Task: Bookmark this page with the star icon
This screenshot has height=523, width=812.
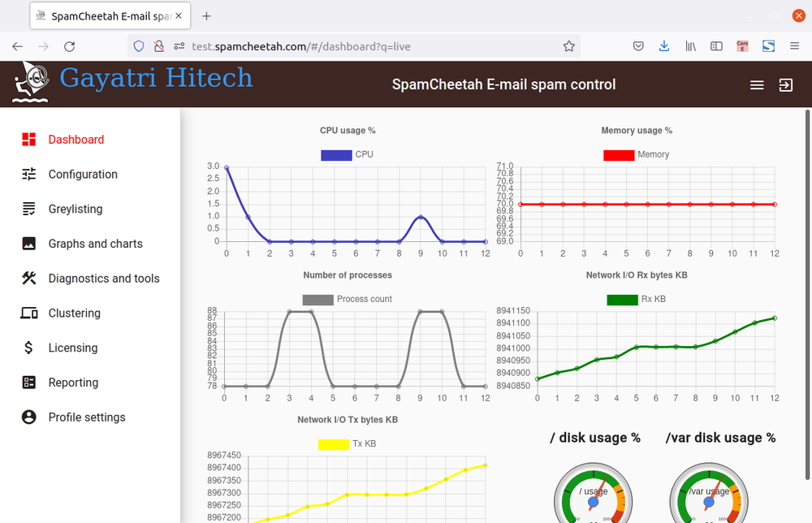Action: pyautogui.click(x=568, y=46)
